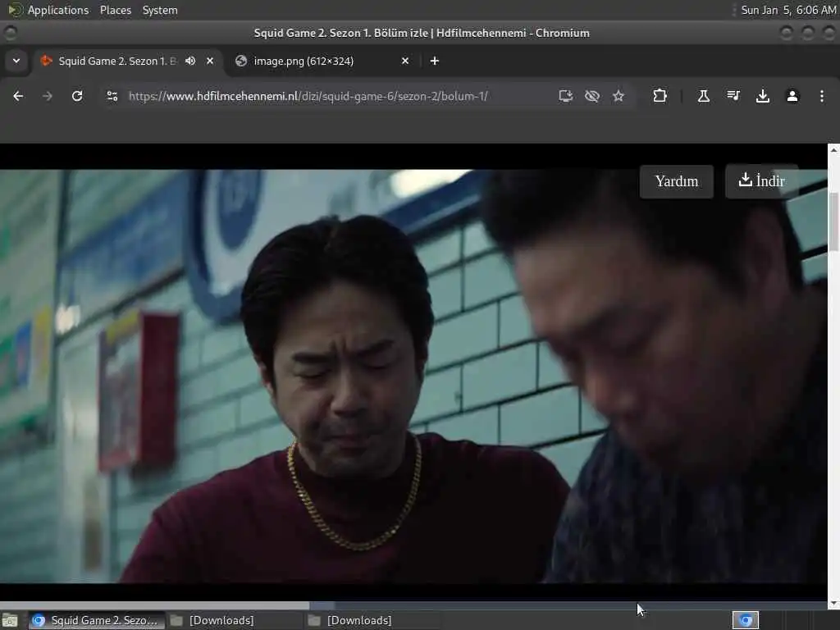Click the scrollbar up arrow
Viewport: 840px width, 630px height.
pos(833,150)
